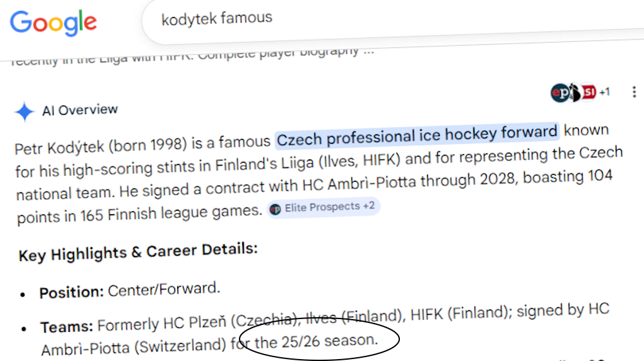Image resolution: width=644 pixels, height=361 pixels.
Task: Click the bold 'Teams:' label
Action: (68, 326)
